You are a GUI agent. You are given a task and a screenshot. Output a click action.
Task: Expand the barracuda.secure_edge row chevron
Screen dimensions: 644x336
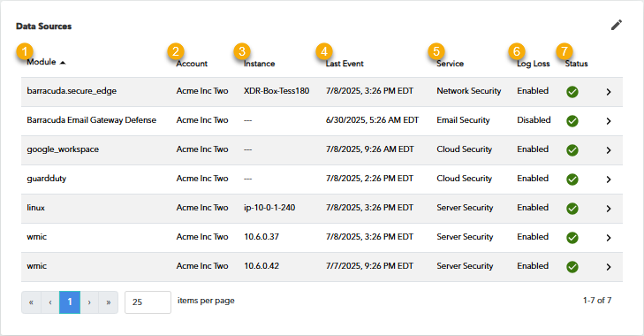(x=609, y=92)
